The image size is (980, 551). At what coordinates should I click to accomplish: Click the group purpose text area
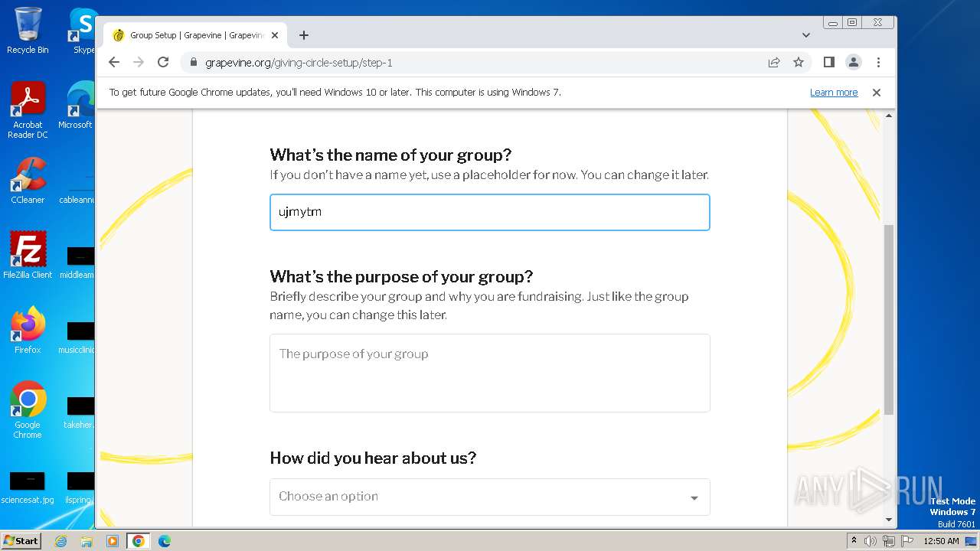tap(490, 373)
